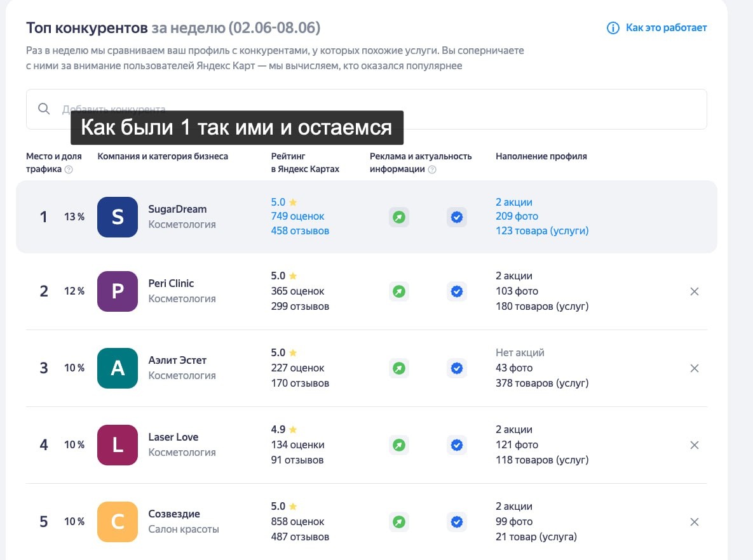
Task: Open SugarDream's '209 фото' link
Action: (x=517, y=217)
